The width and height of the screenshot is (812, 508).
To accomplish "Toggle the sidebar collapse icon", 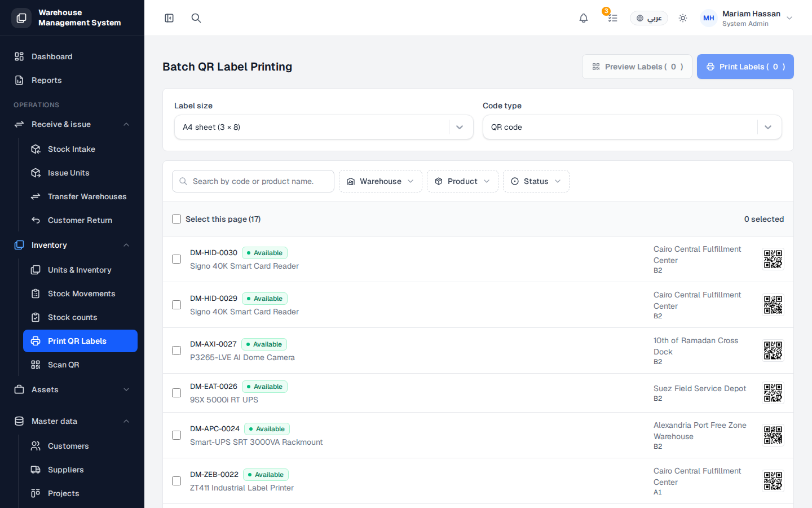I will [169, 18].
